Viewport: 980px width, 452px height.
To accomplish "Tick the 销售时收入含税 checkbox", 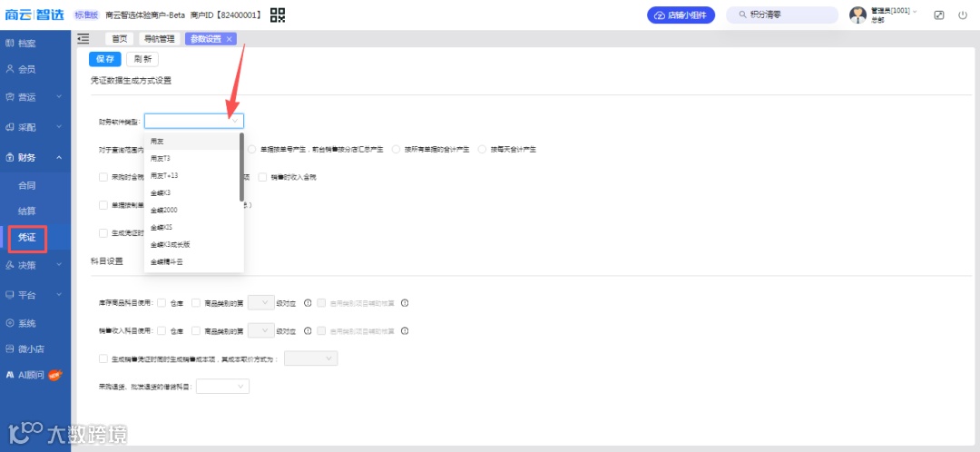I will coord(262,177).
